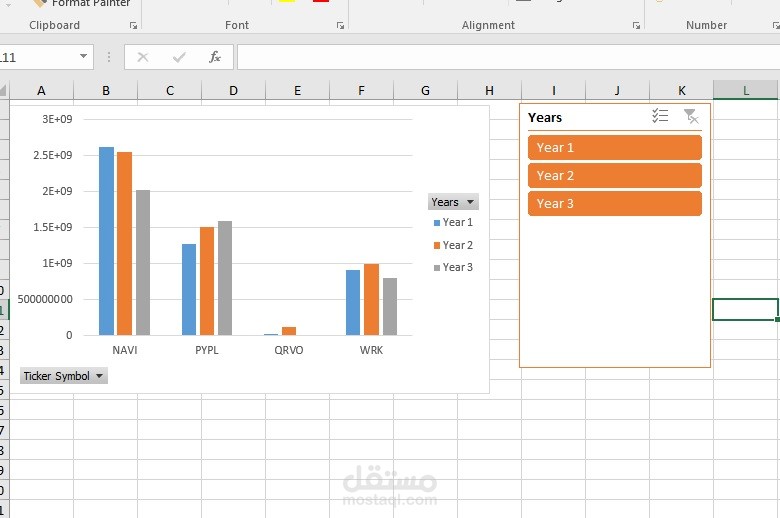Toggle the Year 2 slicer item
Viewport: 780px width, 518px height.
coord(615,176)
